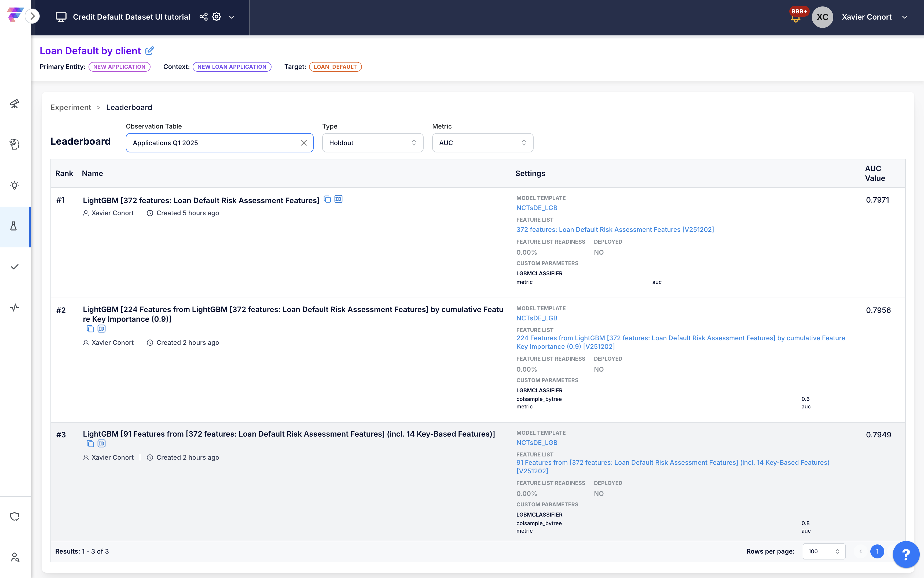Click the lightbulb ideation sidebar icon
Image resolution: width=924 pixels, height=578 pixels.
point(14,185)
